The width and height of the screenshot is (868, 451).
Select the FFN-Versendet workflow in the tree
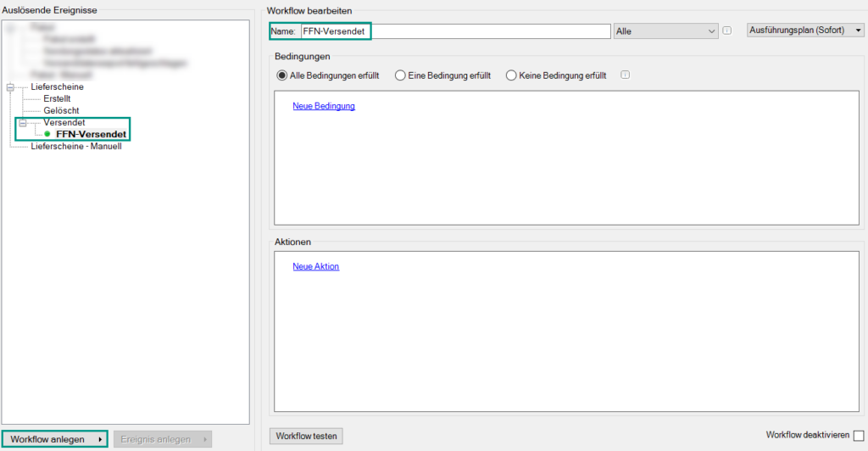(x=92, y=134)
